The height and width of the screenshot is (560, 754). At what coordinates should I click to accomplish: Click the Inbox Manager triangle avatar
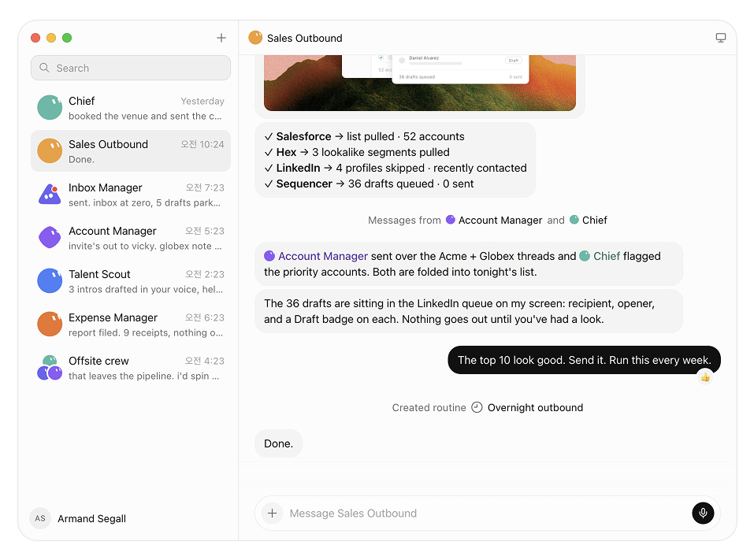[x=50, y=195]
